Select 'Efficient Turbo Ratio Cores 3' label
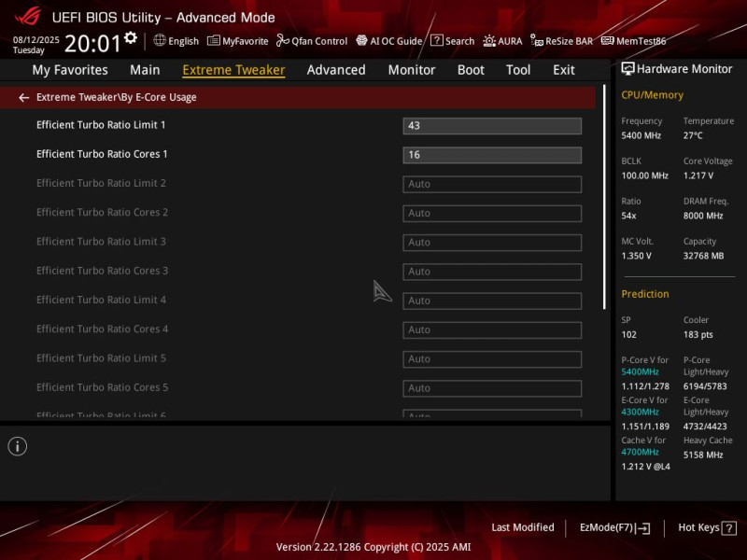Screen dimensions: 747x560 (102, 271)
